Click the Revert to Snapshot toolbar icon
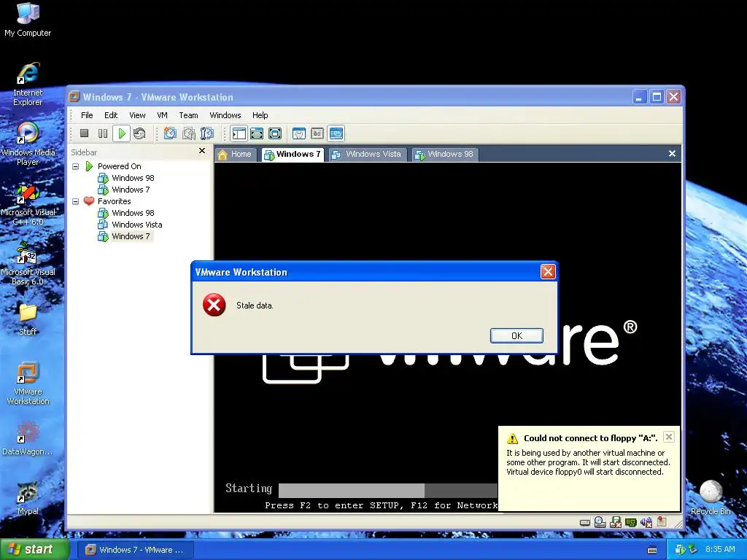The width and height of the screenshot is (747, 560). tap(189, 134)
